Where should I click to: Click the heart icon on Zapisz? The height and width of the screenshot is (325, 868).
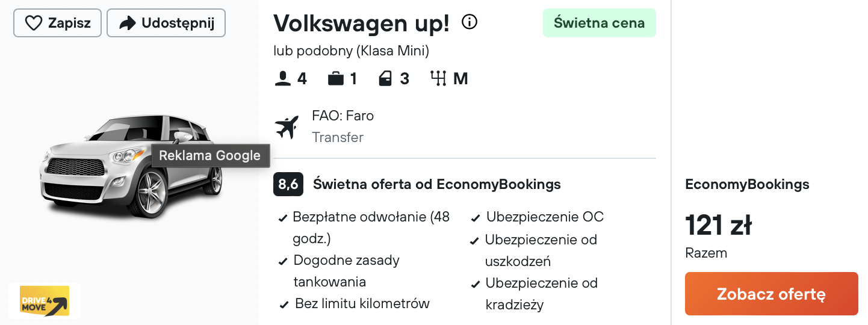click(33, 23)
